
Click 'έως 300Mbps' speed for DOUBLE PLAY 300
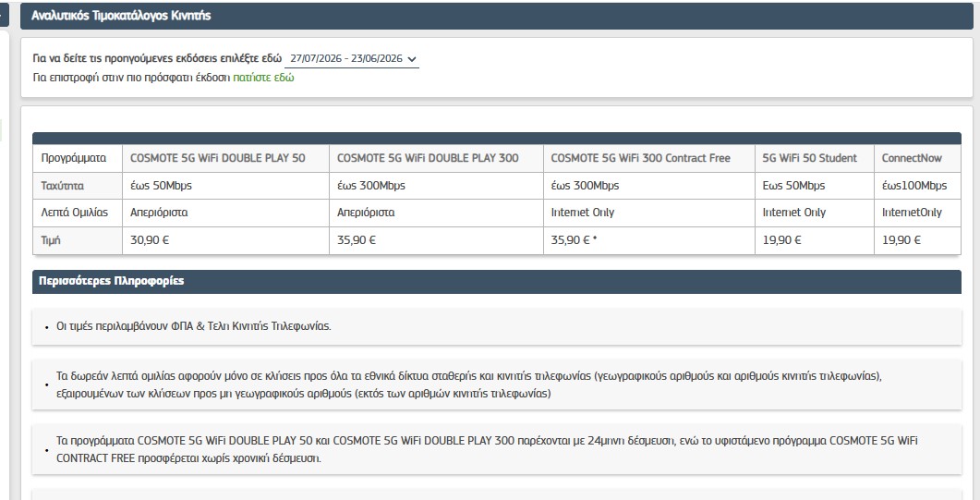(x=436, y=186)
